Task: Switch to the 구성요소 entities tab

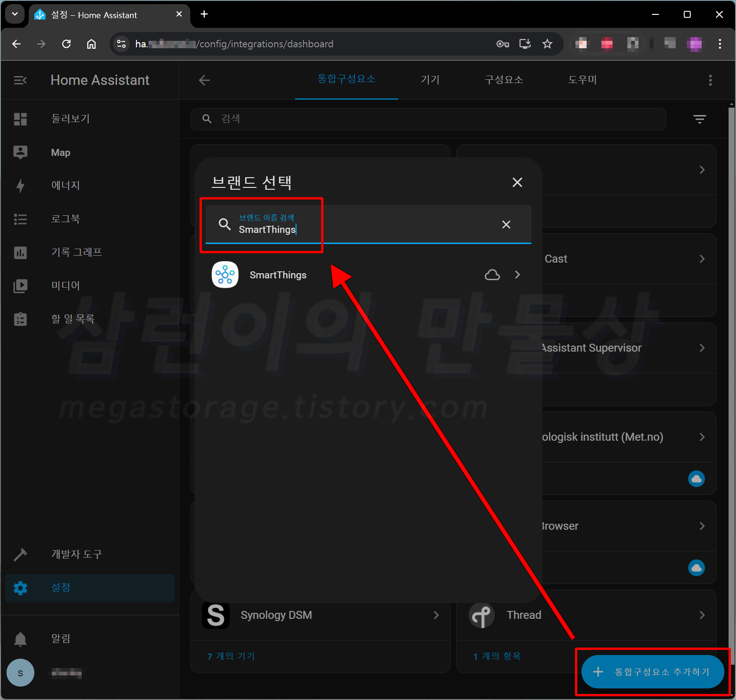Action: click(x=504, y=80)
